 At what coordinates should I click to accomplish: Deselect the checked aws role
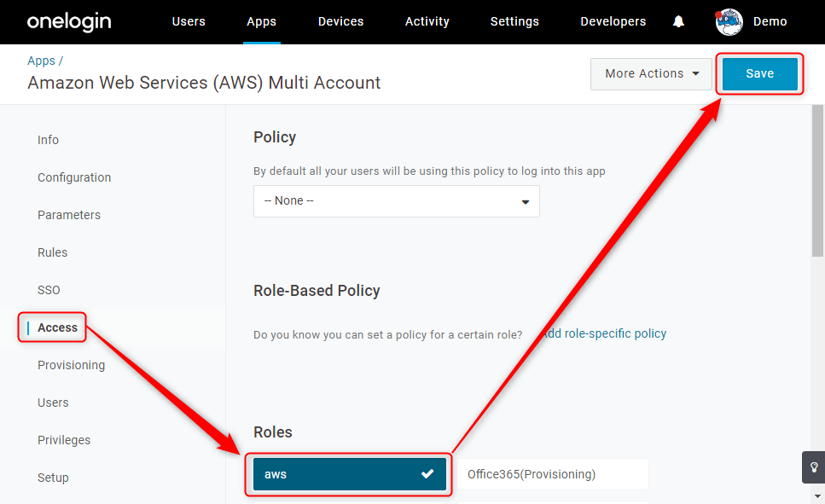pyautogui.click(x=349, y=474)
